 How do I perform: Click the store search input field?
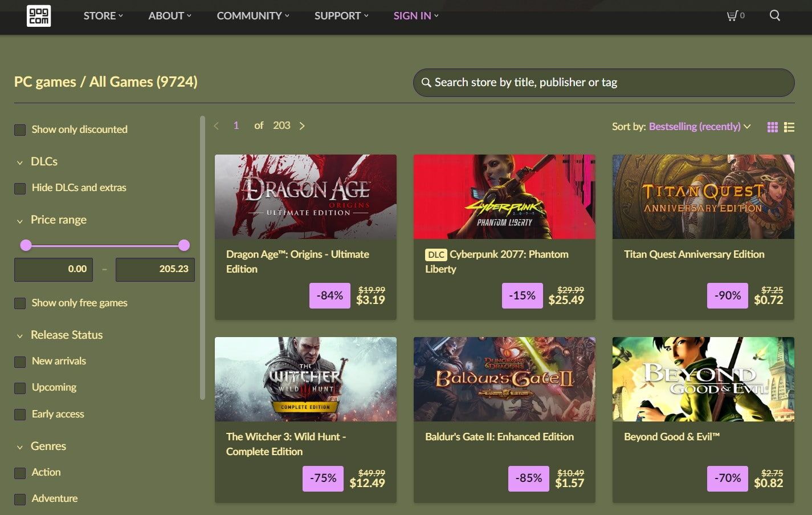click(604, 83)
